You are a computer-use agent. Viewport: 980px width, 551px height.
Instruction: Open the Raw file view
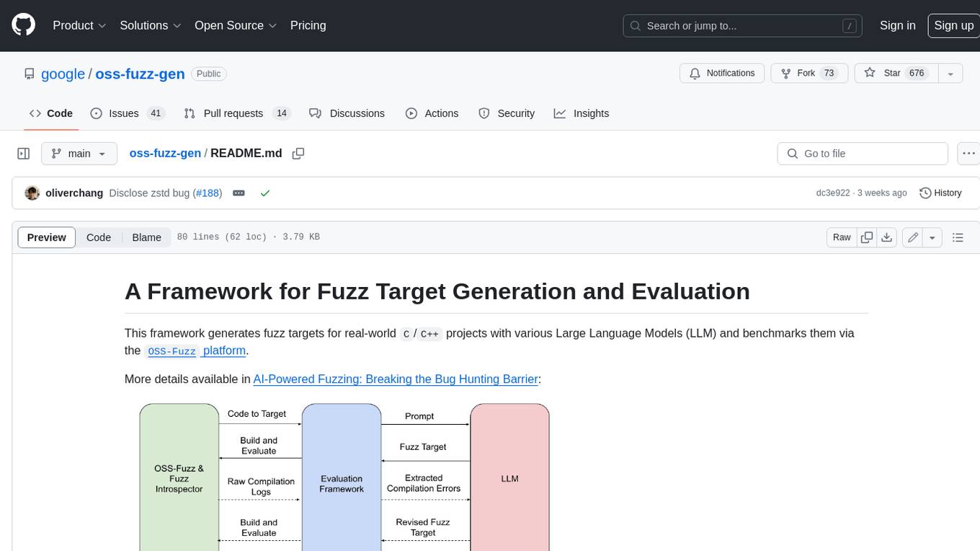(x=842, y=237)
